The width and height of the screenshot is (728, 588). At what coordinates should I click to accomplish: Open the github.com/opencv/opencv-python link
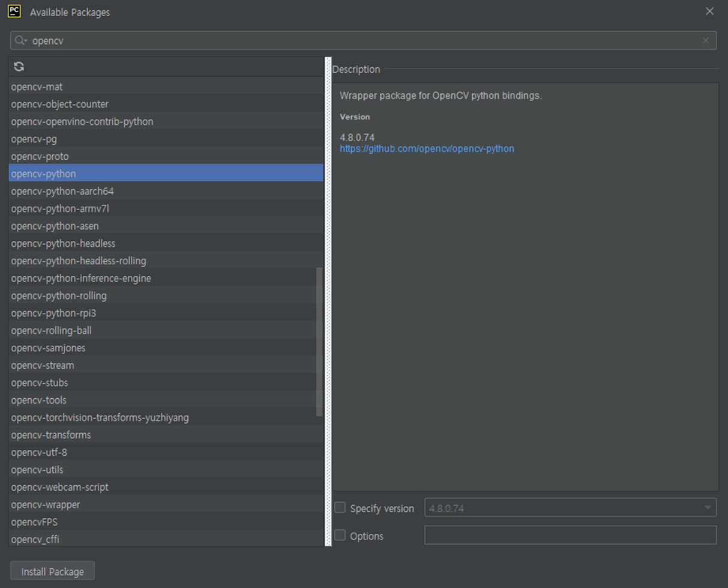pos(427,148)
